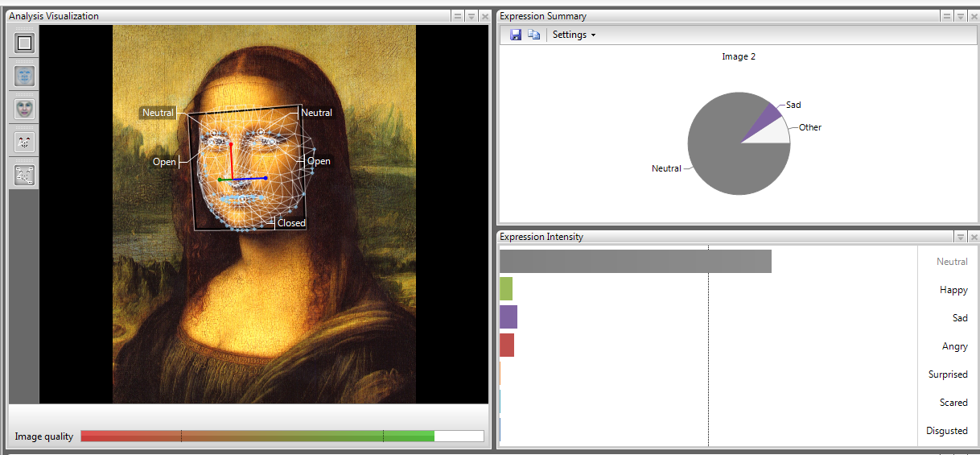Toggle the blue face mesh overlay icon
980x455 pixels.
click(25, 77)
